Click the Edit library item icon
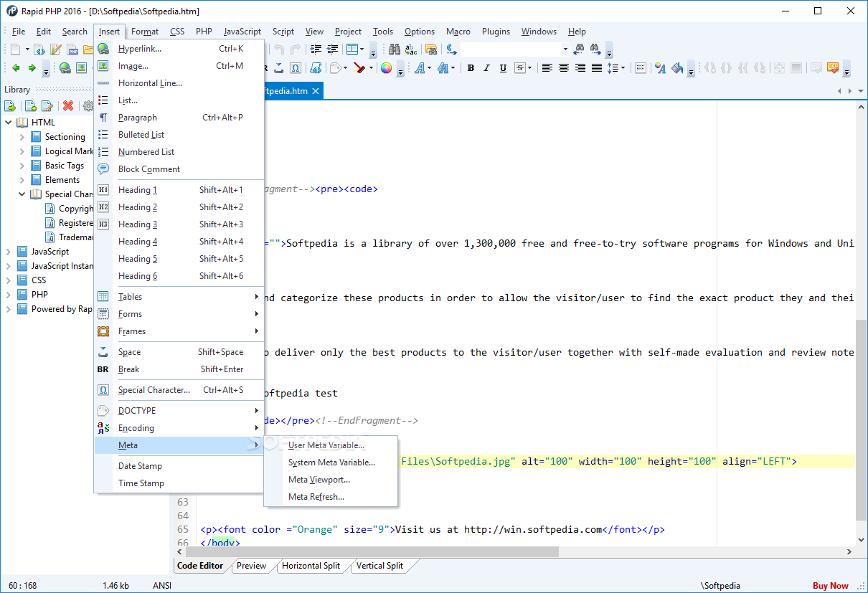868x593 pixels. click(47, 106)
